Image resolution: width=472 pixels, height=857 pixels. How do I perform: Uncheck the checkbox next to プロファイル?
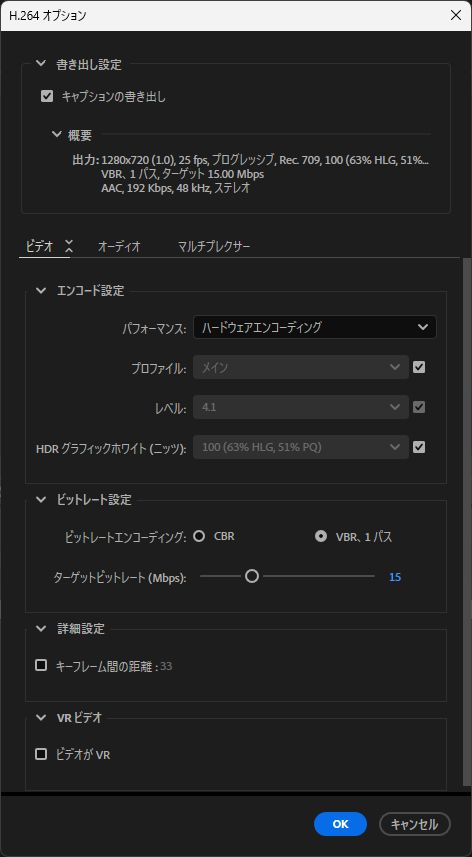(419, 367)
